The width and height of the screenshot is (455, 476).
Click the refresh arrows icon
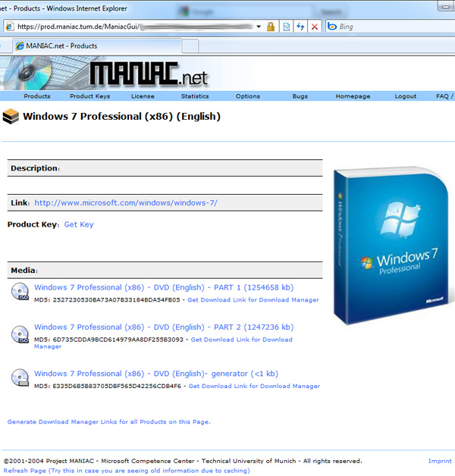(x=300, y=27)
